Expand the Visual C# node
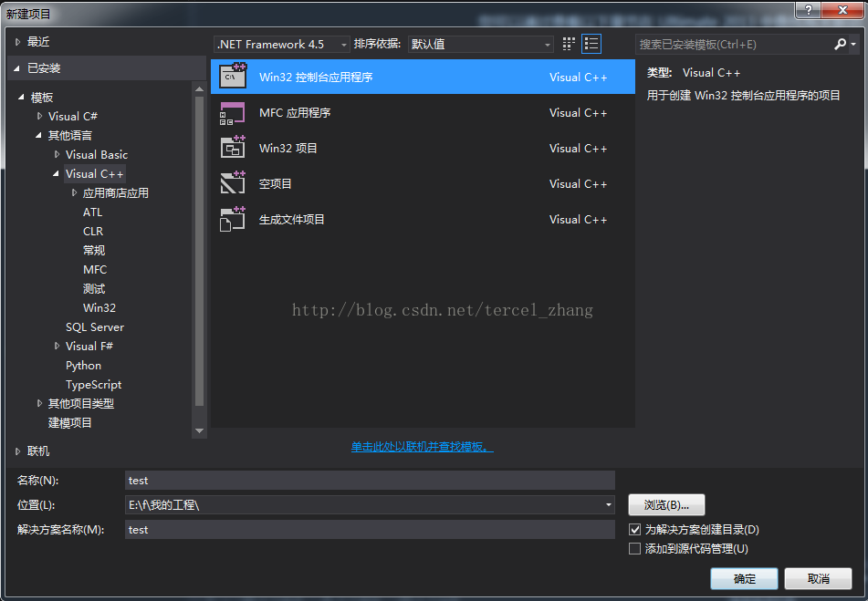Screen dimensions: 868x601 [39, 116]
